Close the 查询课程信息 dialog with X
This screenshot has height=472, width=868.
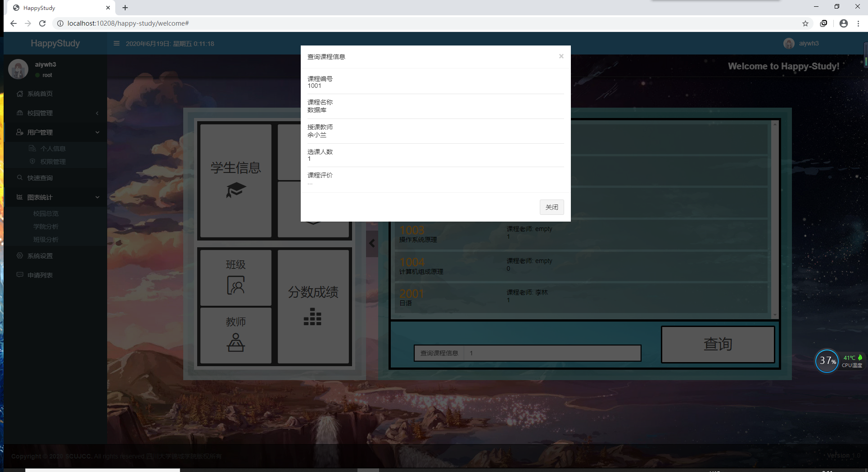561,56
